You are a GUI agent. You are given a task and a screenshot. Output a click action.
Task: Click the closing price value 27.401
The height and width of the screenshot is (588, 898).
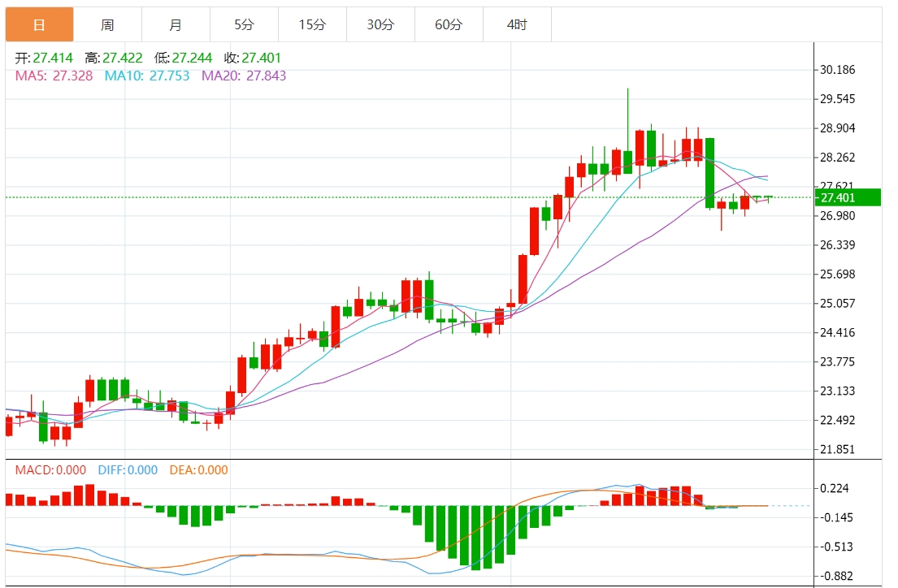click(261, 58)
